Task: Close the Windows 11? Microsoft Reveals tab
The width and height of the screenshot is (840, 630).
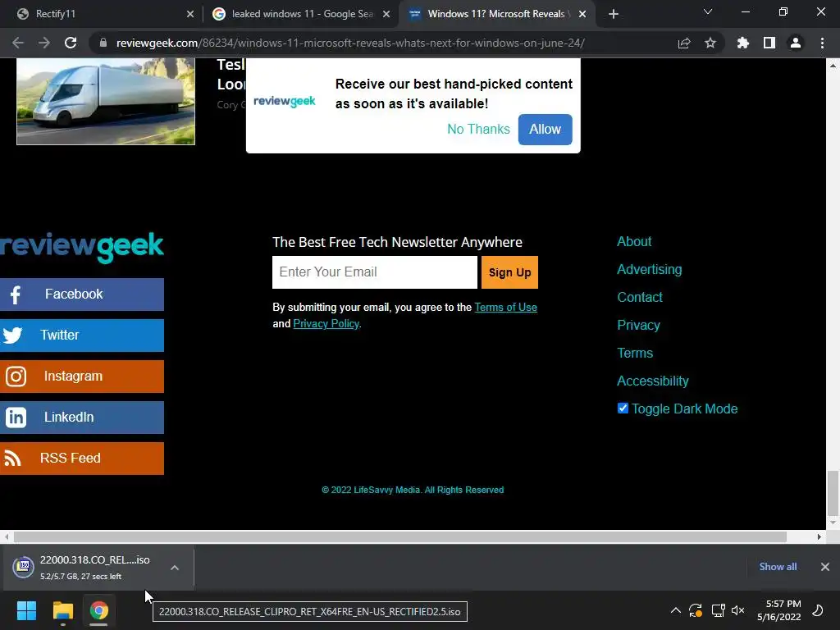Action: coord(582,14)
